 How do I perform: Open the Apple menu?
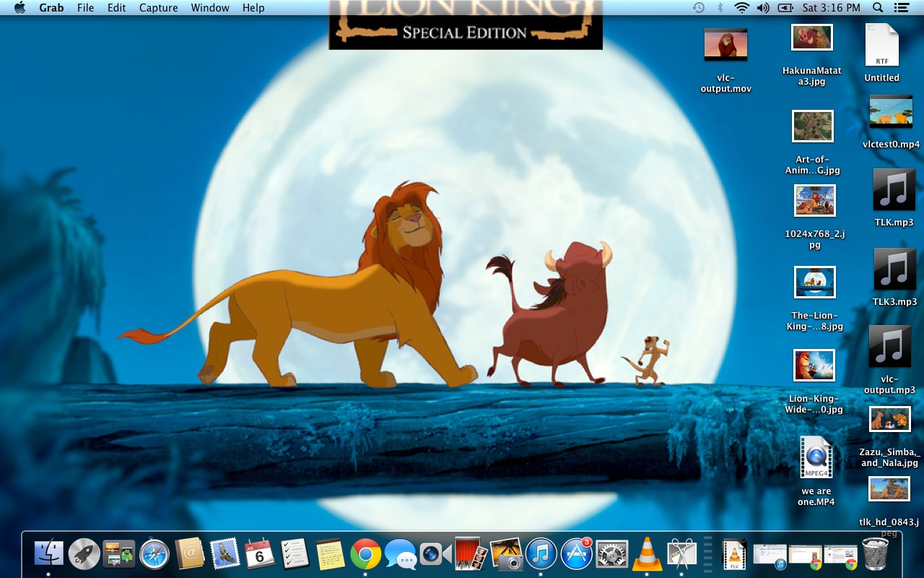point(19,8)
